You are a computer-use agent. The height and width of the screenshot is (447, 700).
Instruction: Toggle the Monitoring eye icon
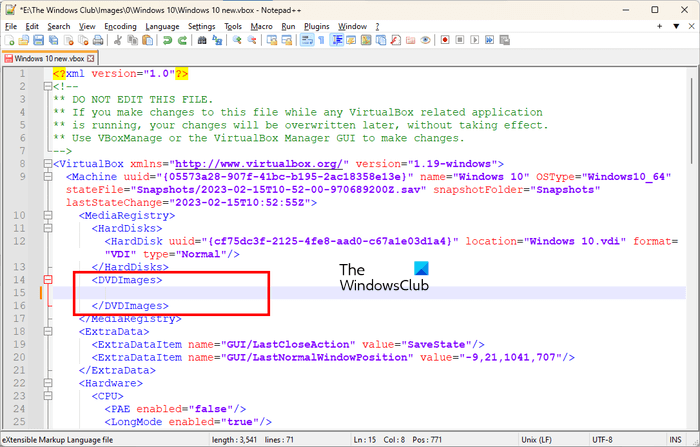click(x=425, y=40)
